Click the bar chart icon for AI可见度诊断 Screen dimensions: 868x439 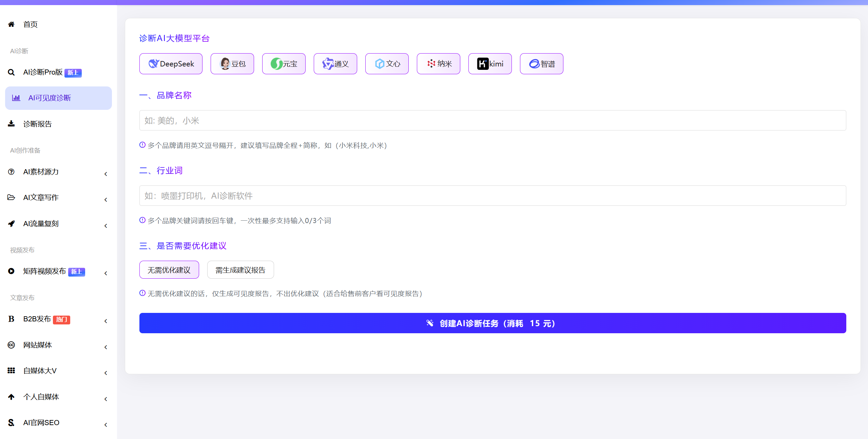tap(16, 98)
